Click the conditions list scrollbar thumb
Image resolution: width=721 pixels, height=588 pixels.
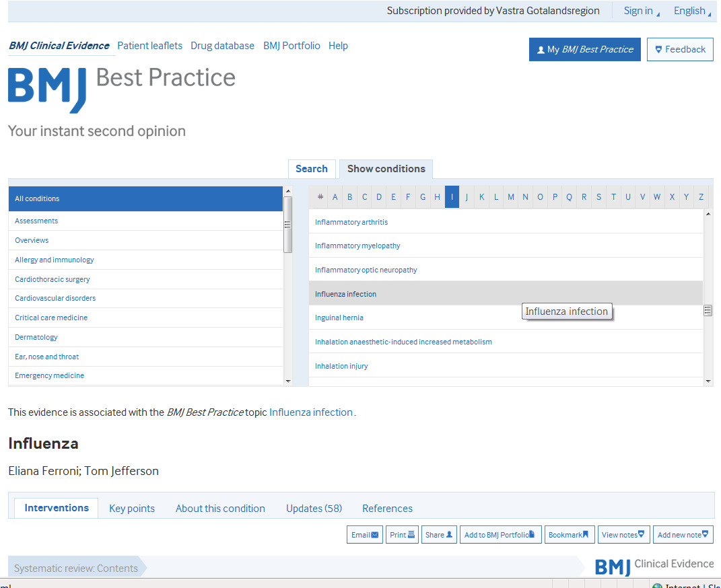point(708,311)
